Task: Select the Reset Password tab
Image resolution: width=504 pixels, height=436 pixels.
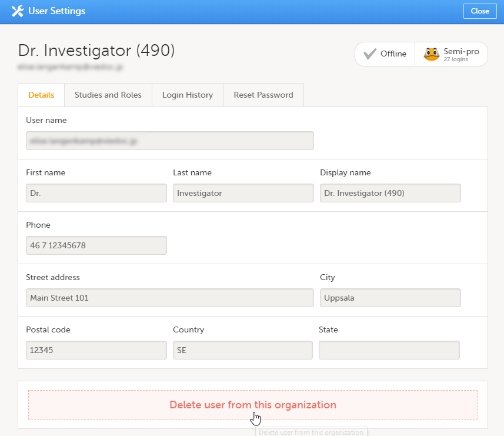Action: [x=263, y=95]
